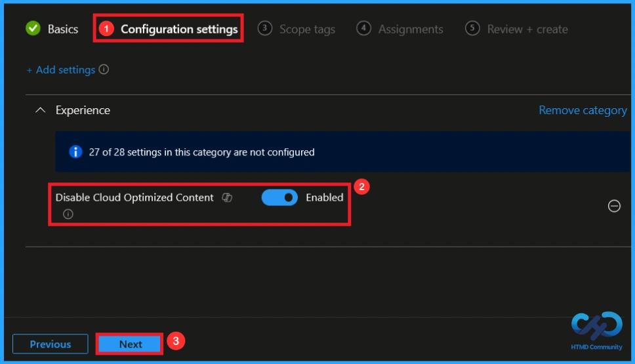Go to the Review + create step
Screen dimensions: 635x364
click(x=516, y=29)
